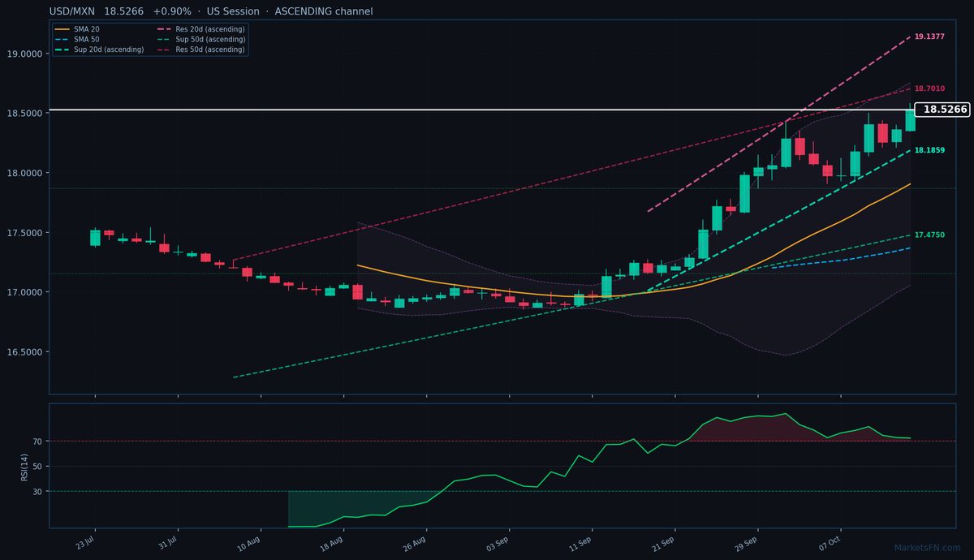
Task: Click the 16.5000 price axis label
Action: coord(27,352)
